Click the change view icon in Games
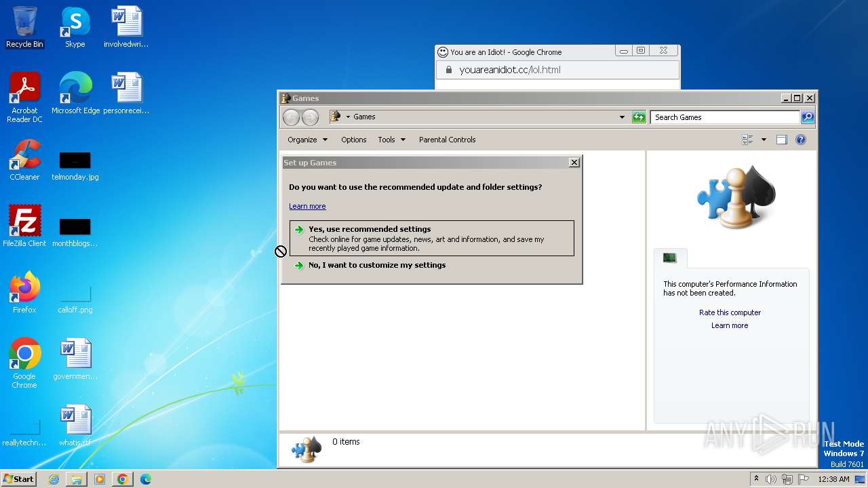This screenshot has height=488, width=868. coord(747,140)
